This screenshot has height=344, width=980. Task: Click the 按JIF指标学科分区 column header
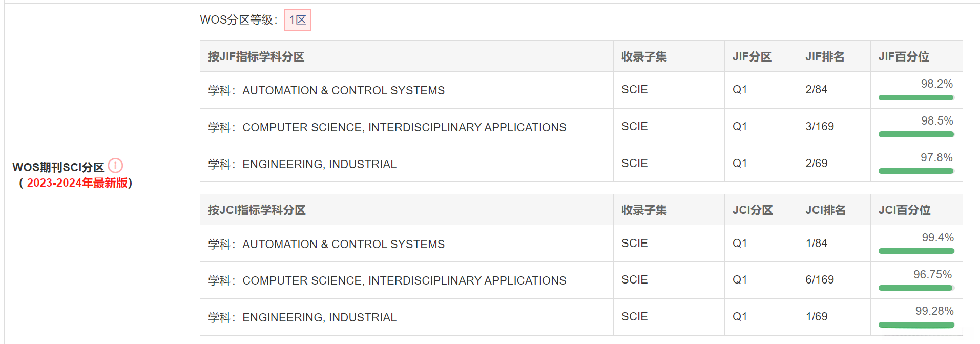[256, 56]
